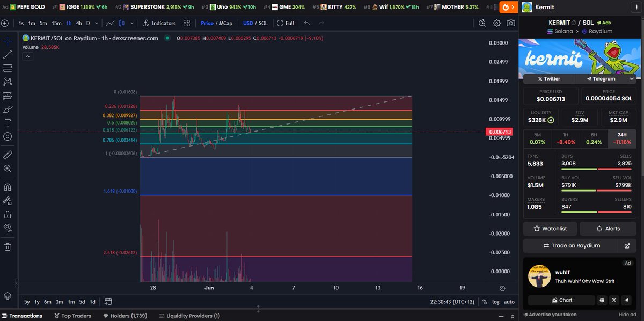
Task: Toggle magnet mode for drawings
Action: 8,187
